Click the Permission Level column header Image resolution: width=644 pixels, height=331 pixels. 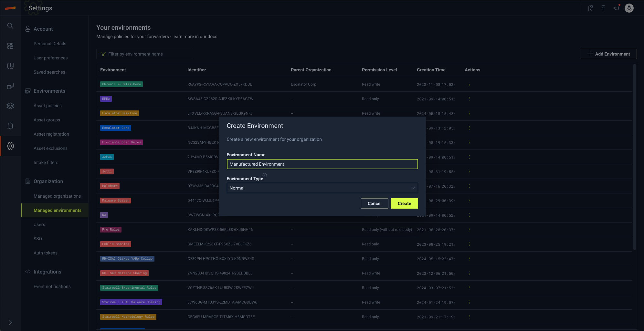click(379, 70)
